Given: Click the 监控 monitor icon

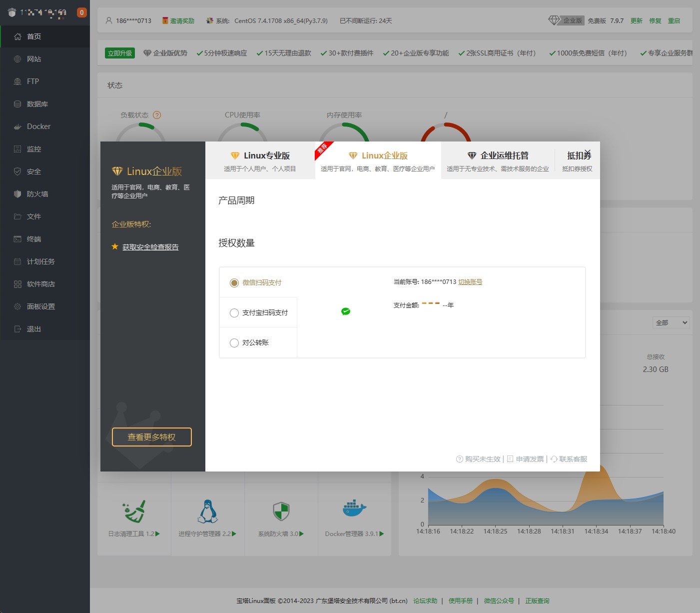Looking at the screenshot, I should pyautogui.click(x=17, y=149).
